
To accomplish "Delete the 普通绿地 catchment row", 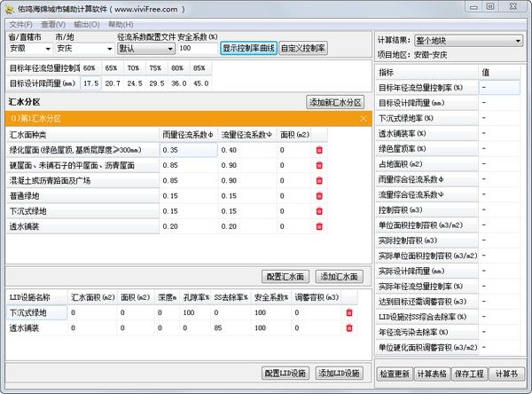I will point(319,196).
